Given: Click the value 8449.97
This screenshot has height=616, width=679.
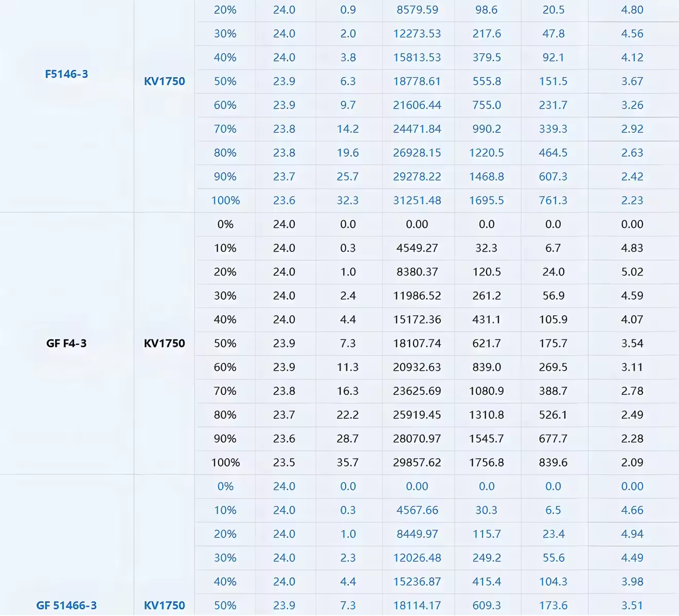Looking at the screenshot, I should coord(417,534).
